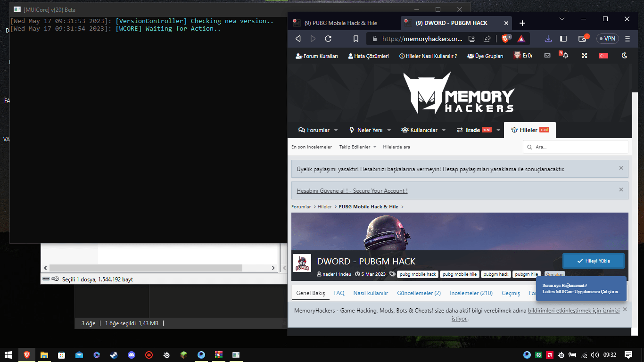644x362 pixels.
Task: Open the Güncellemeler (2) tab
Action: 419,293
